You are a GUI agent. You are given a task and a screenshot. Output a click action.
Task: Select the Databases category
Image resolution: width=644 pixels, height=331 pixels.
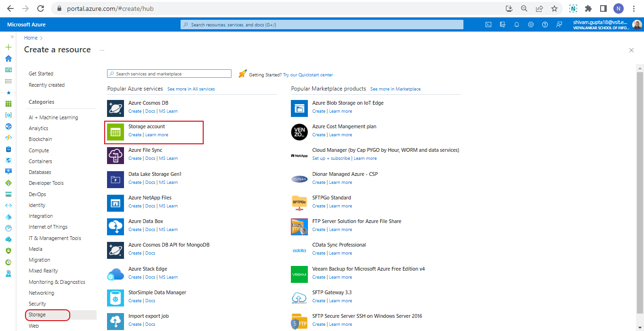(40, 172)
